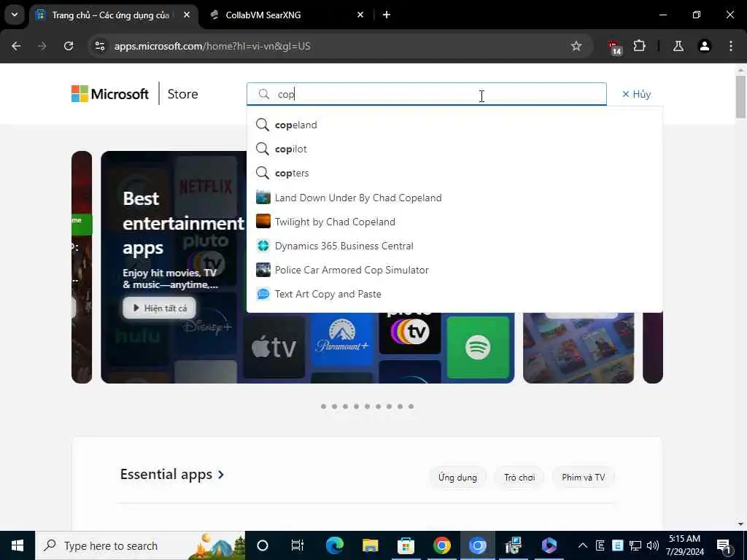This screenshot has height=560, width=747.
Task: Click the browser back arrow
Action: tap(16, 46)
